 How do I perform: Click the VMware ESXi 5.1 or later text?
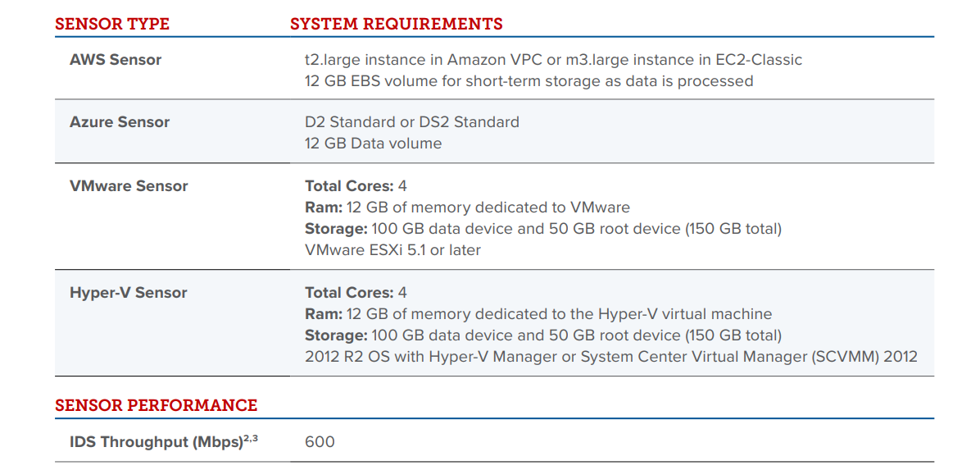392,250
